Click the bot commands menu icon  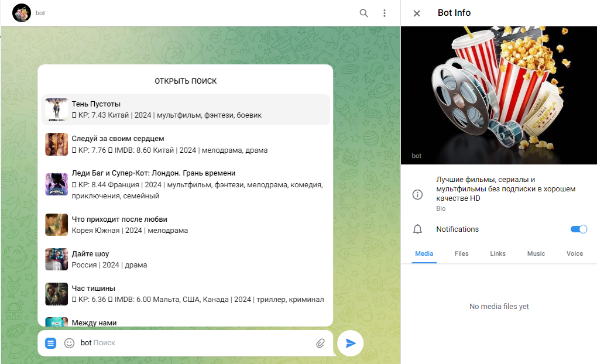tap(51, 343)
